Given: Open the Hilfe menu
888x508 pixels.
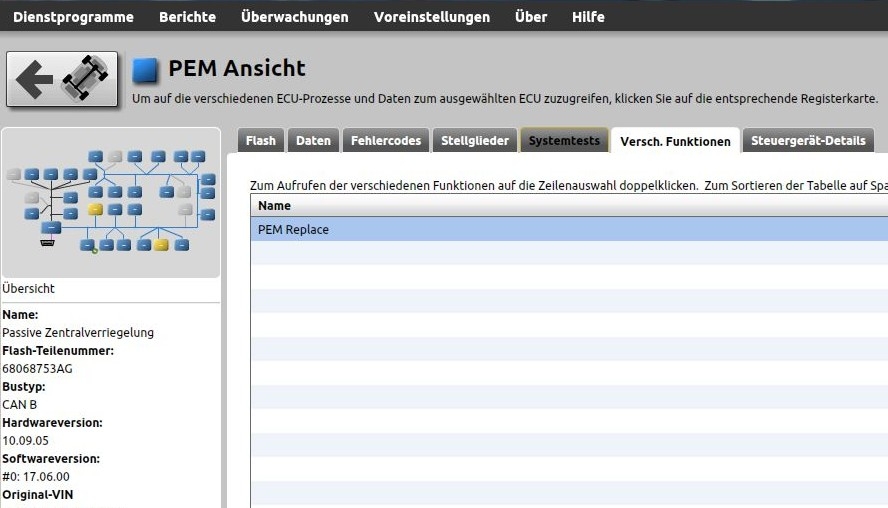Looking at the screenshot, I should 588,17.
